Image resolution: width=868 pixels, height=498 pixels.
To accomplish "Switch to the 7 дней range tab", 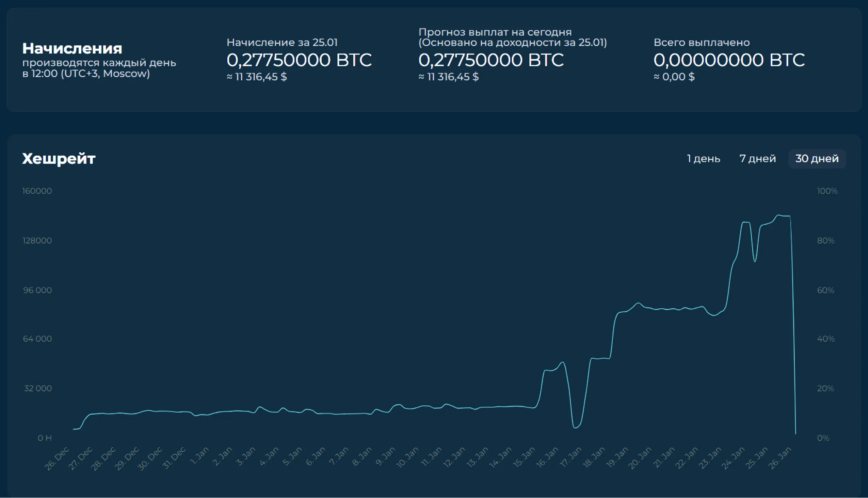I will coord(757,159).
